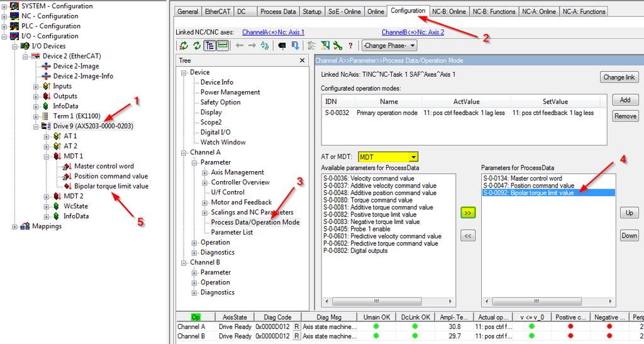Close the Tree panel with the X

tap(303, 60)
